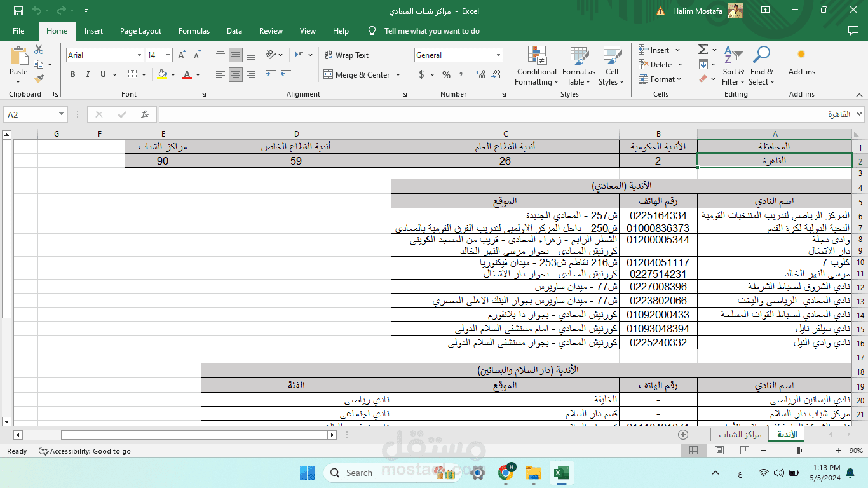868x488 pixels.
Task: Open Find & Select menu
Action: click(761, 65)
